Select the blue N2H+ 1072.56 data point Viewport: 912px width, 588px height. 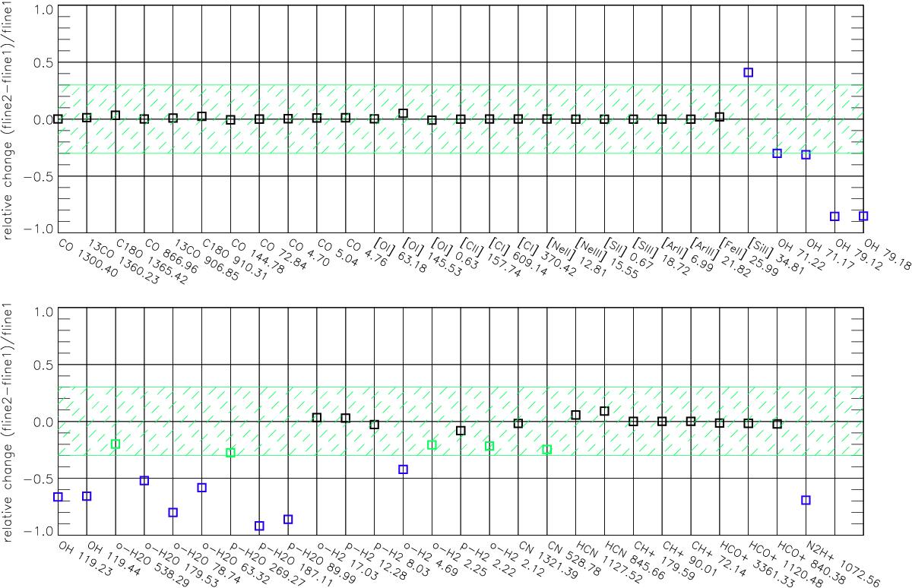tap(806, 500)
